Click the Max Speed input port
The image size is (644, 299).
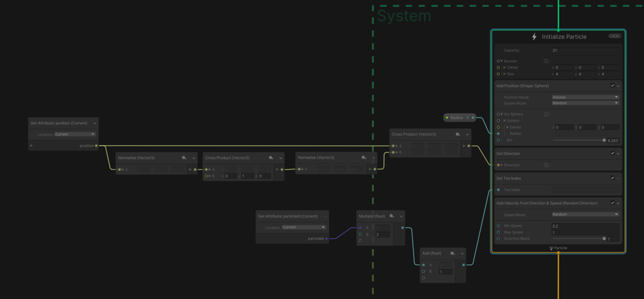499,233
